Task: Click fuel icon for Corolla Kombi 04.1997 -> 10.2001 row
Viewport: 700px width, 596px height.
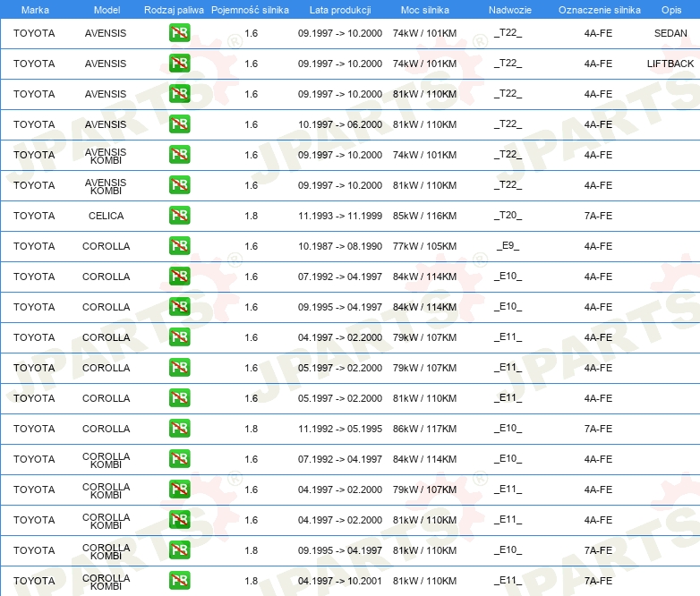Action: (179, 580)
